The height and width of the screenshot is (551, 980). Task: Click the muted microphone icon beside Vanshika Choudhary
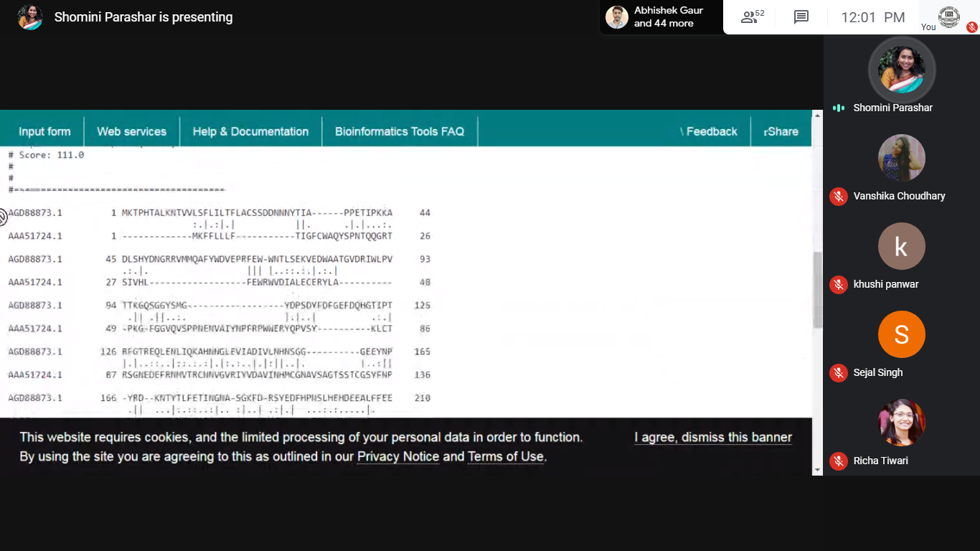click(838, 196)
